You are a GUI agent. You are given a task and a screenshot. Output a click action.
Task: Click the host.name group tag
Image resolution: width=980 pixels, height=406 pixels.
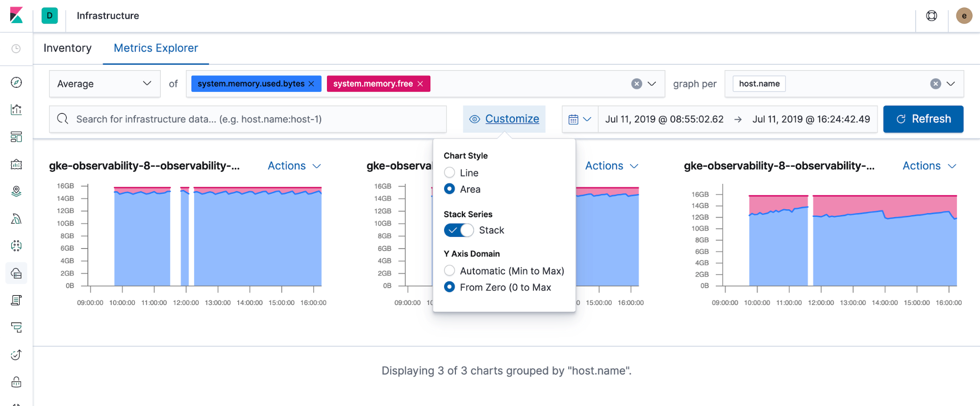click(x=759, y=84)
